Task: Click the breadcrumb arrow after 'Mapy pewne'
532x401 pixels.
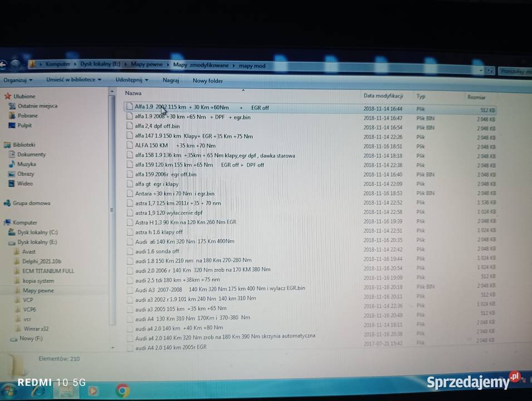Action: 168,65
